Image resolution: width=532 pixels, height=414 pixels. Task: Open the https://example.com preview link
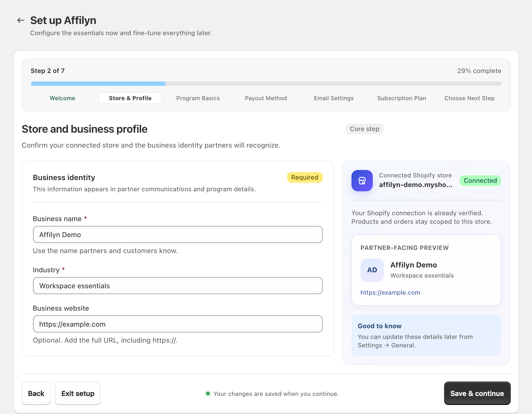click(x=390, y=293)
